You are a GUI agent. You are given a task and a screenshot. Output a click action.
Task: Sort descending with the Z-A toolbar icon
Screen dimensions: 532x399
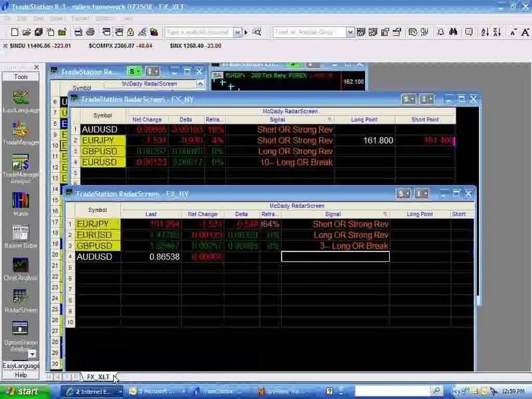coord(497,32)
